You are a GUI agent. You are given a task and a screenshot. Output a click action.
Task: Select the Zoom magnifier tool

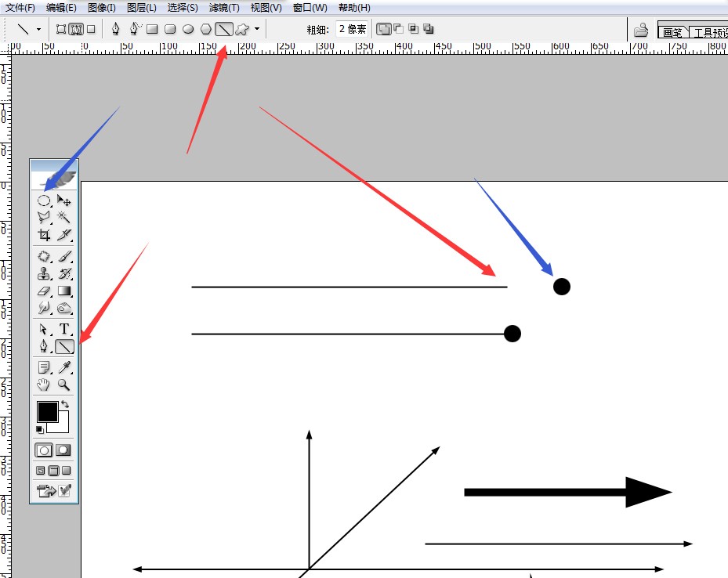click(64, 385)
